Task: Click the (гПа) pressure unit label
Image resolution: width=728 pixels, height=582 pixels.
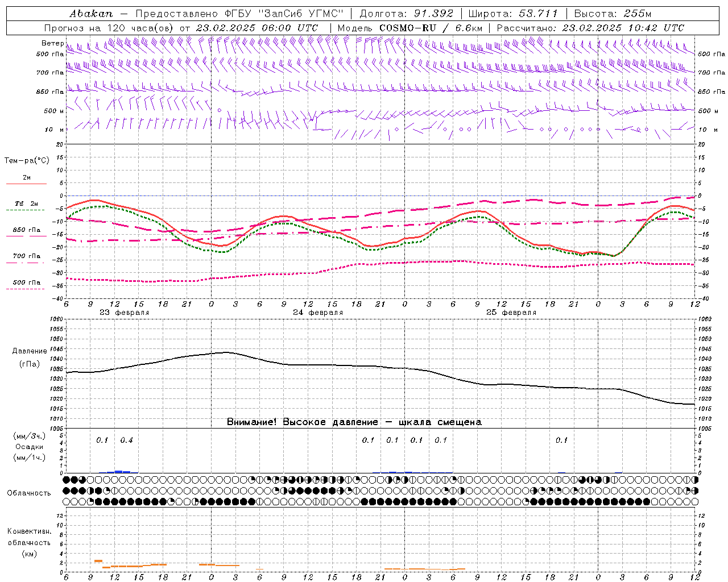Action: click(x=29, y=364)
